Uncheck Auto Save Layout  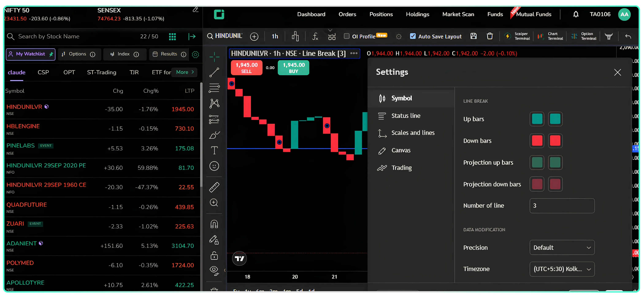pyautogui.click(x=413, y=36)
